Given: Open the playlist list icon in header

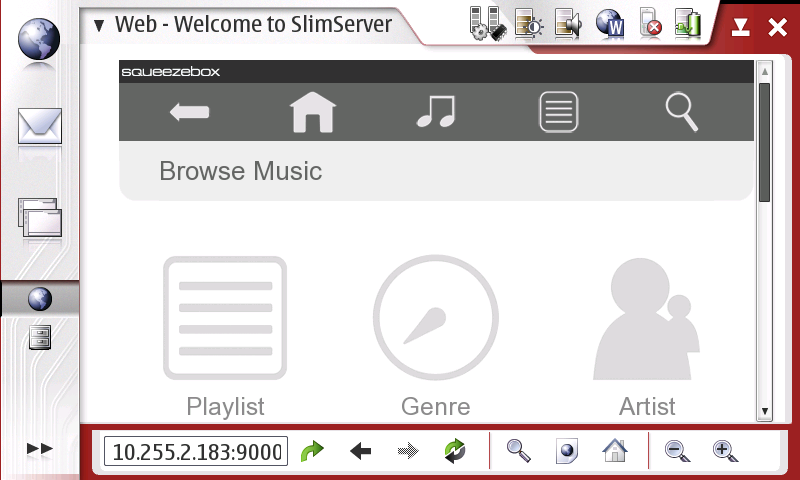Looking at the screenshot, I should click(x=559, y=112).
